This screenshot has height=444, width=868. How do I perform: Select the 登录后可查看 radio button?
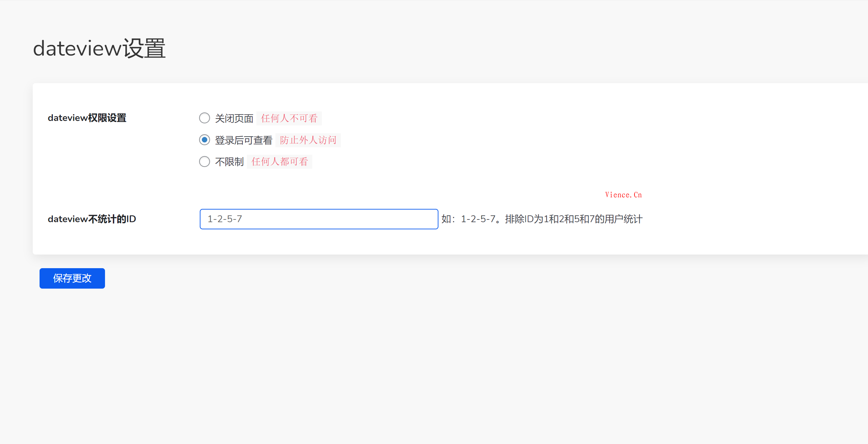tap(205, 140)
